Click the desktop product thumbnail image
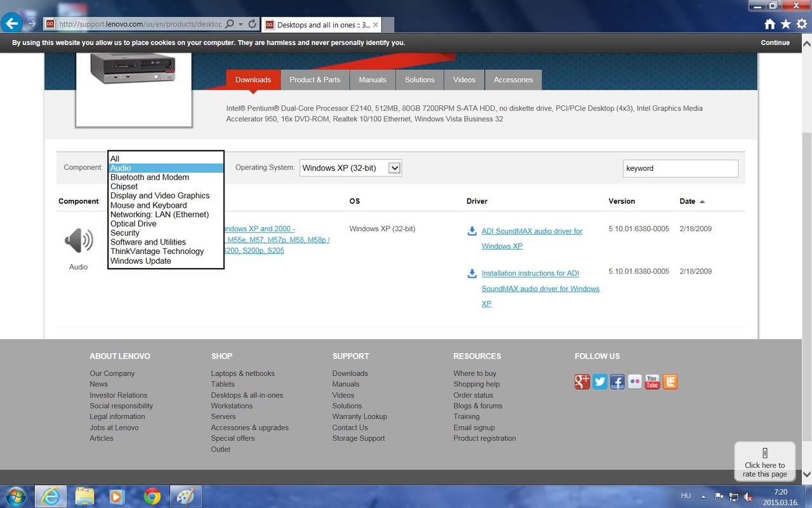The height and width of the screenshot is (508, 812). (133, 69)
